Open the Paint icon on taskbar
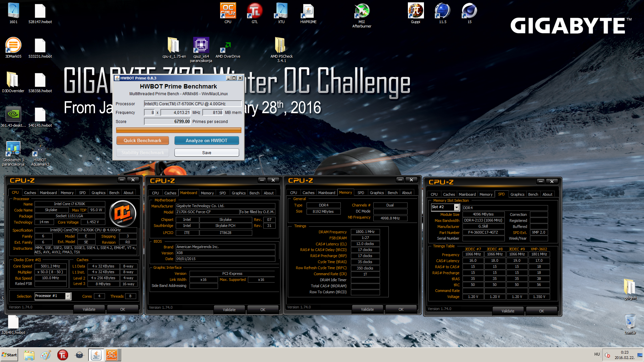The width and height of the screenshot is (644, 362). 46,355
